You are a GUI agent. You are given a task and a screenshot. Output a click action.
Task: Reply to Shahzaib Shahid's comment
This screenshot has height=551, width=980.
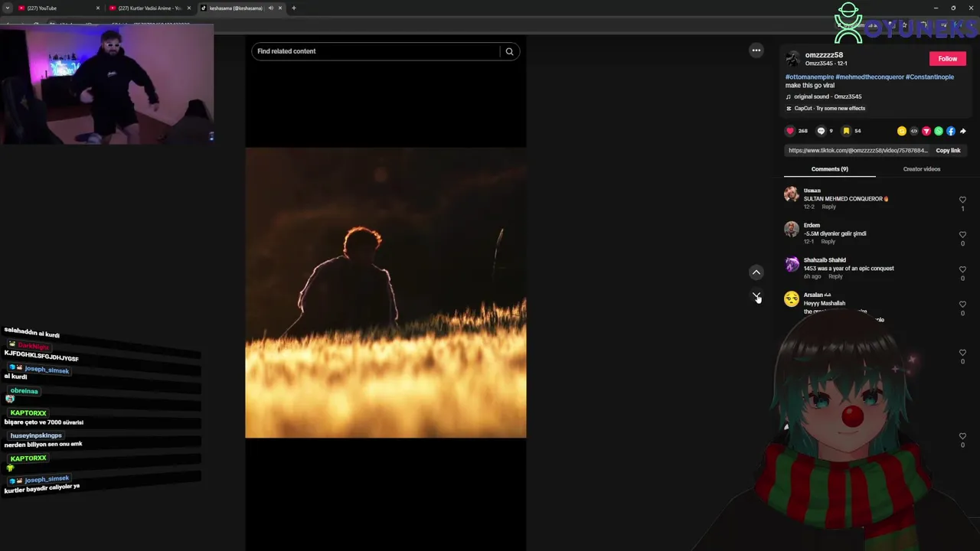pyautogui.click(x=835, y=276)
